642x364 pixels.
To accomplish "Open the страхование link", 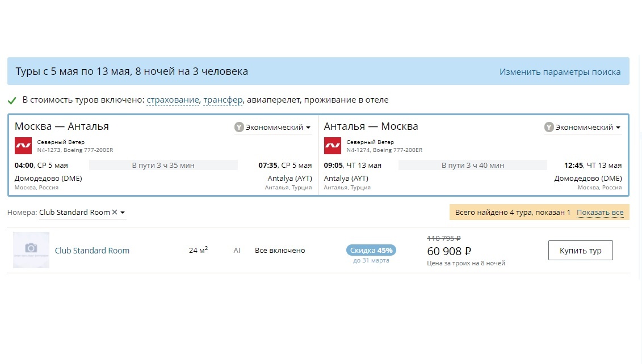I will click(173, 100).
